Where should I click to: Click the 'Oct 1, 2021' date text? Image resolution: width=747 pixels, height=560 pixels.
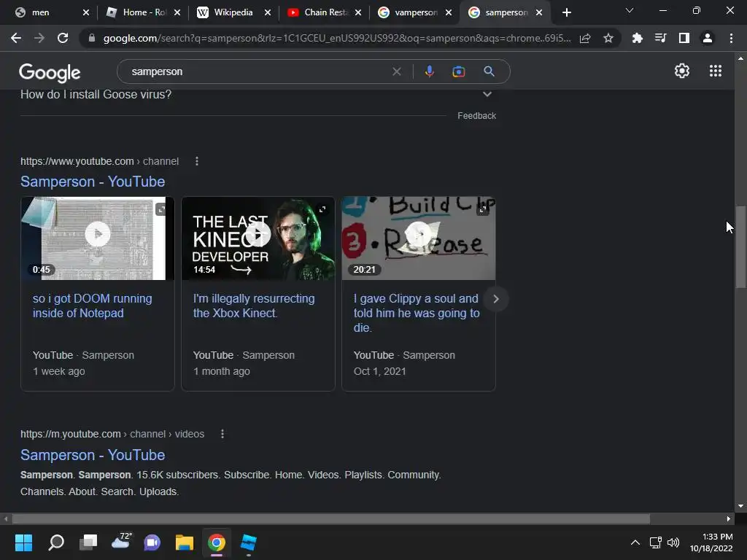pyautogui.click(x=379, y=371)
